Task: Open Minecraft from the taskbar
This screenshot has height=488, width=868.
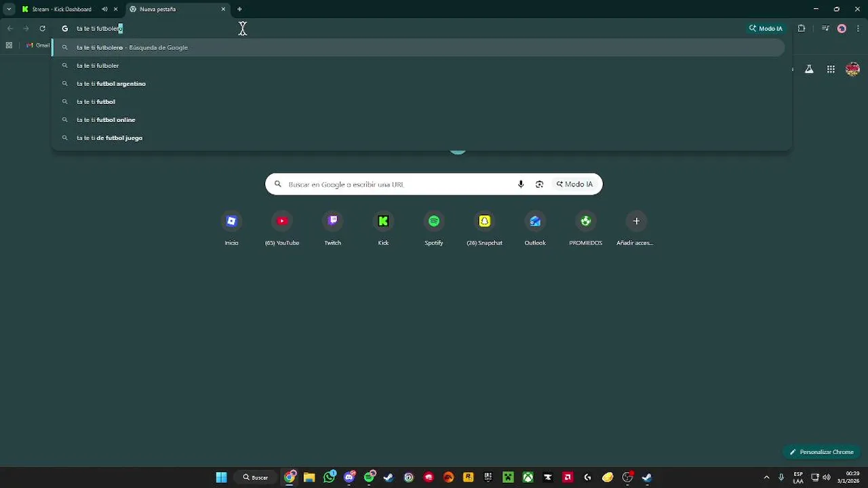Action: click(x=508, y=477)
